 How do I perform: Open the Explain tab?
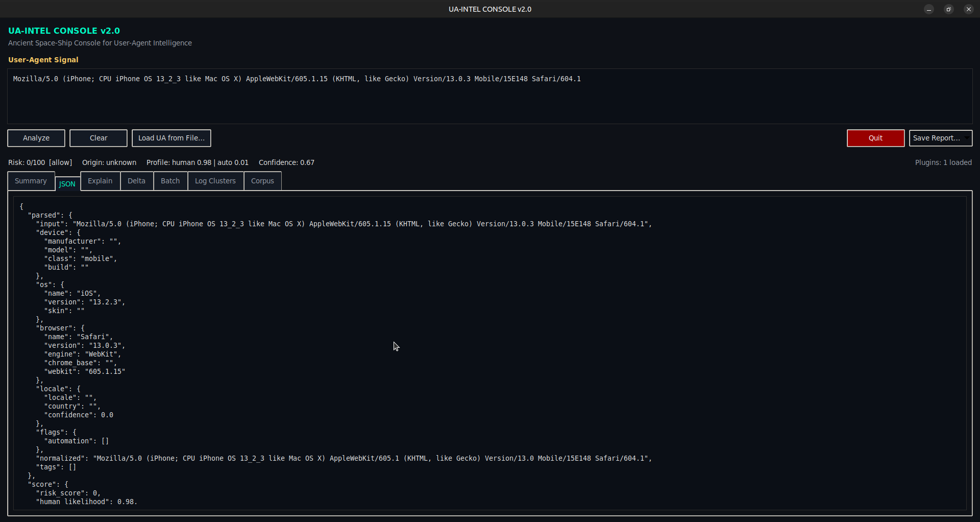(100, 181)
